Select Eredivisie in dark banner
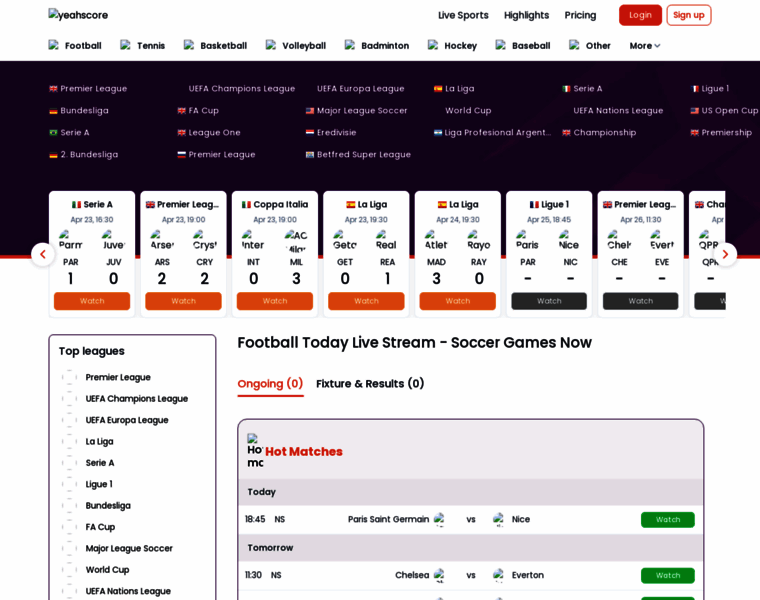The width and height of the screenshot is (760, 600). click(331, 132)
